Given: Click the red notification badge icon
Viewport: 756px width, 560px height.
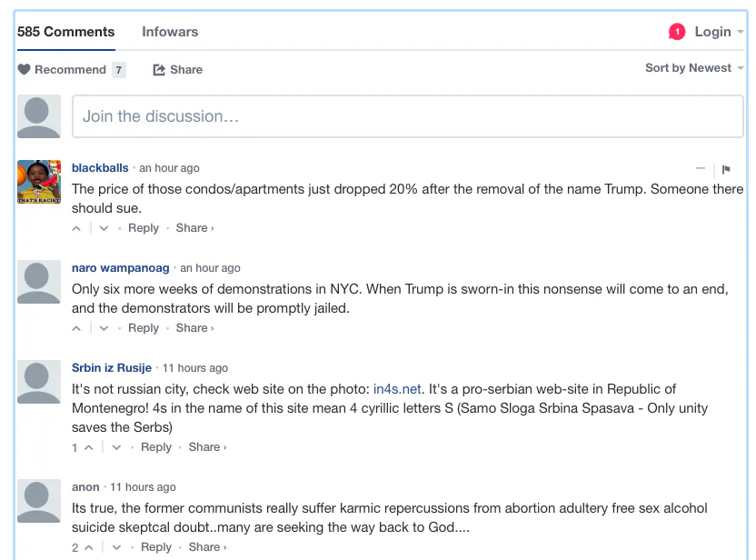Looking at the screenshot, I should 676,32.
